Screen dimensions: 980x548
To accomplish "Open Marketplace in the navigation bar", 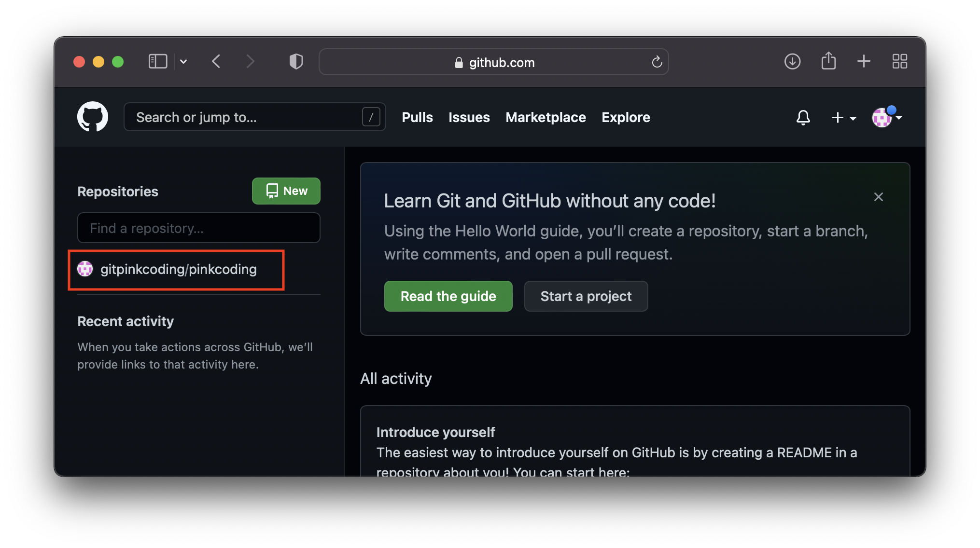I will 546,117.
